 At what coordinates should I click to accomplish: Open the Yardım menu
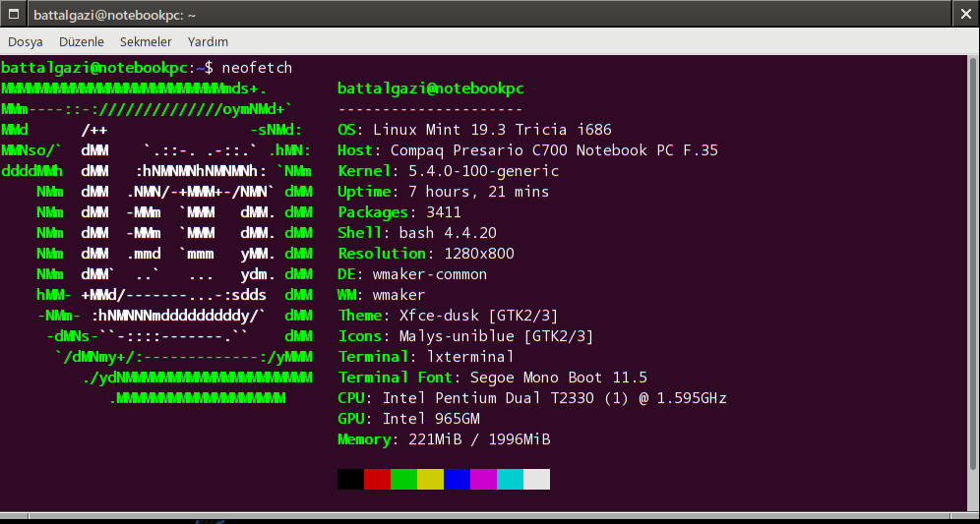pos(208,42)
